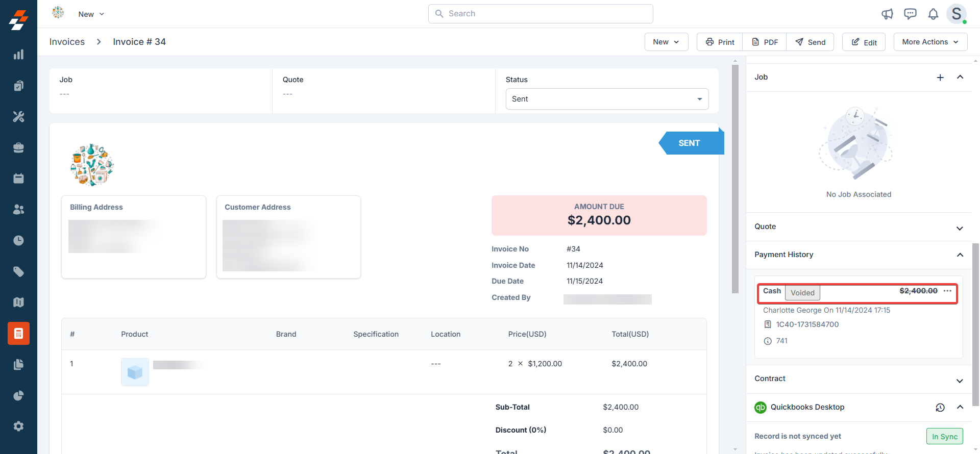Expand the Contract panel section
This screenshot has height=454, width=980.
point(960,381)
